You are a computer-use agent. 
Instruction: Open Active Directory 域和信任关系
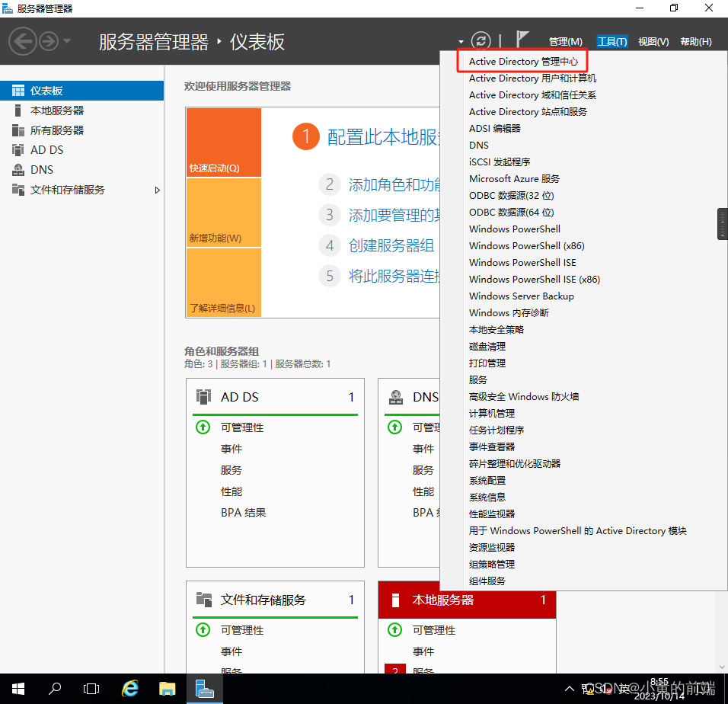click(x=532, y=94)
